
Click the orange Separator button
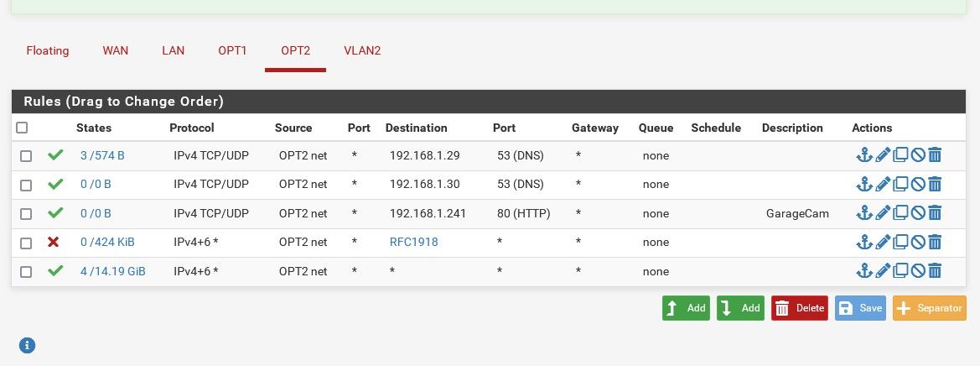click(x=930, y=308)
